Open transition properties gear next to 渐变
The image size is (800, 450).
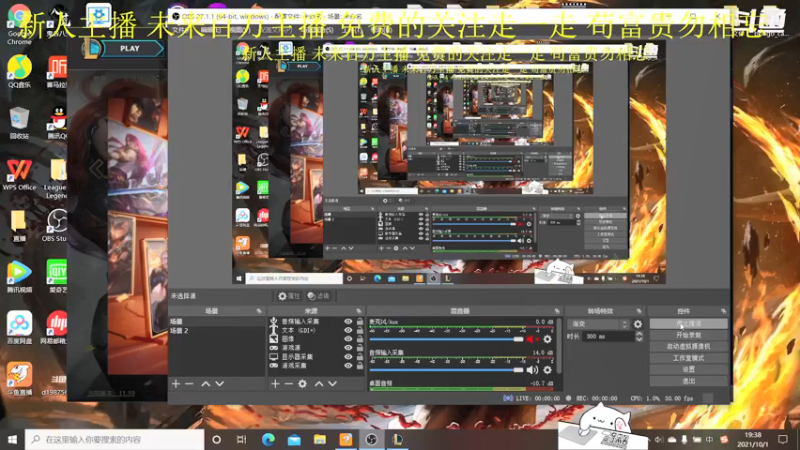click(638, 324)
